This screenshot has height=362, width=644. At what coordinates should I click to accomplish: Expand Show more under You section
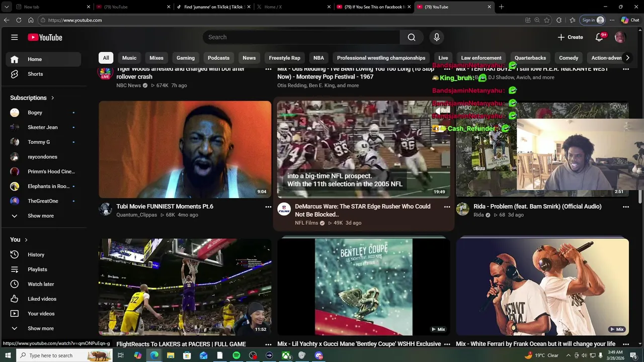43,328
